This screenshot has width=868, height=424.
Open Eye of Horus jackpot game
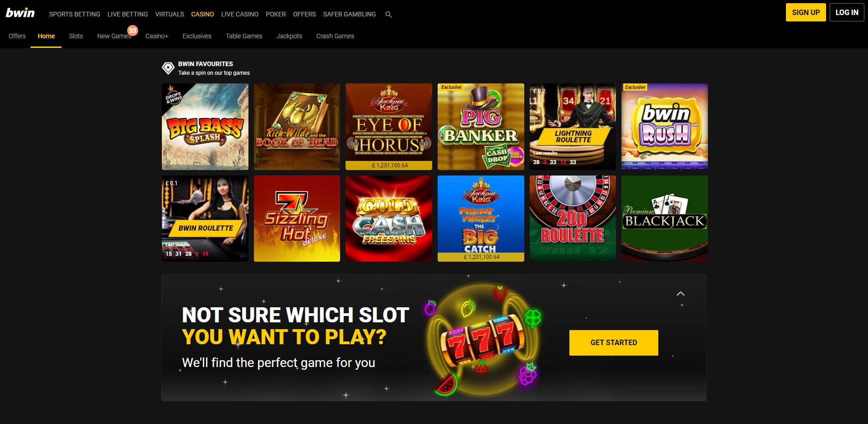389,127
